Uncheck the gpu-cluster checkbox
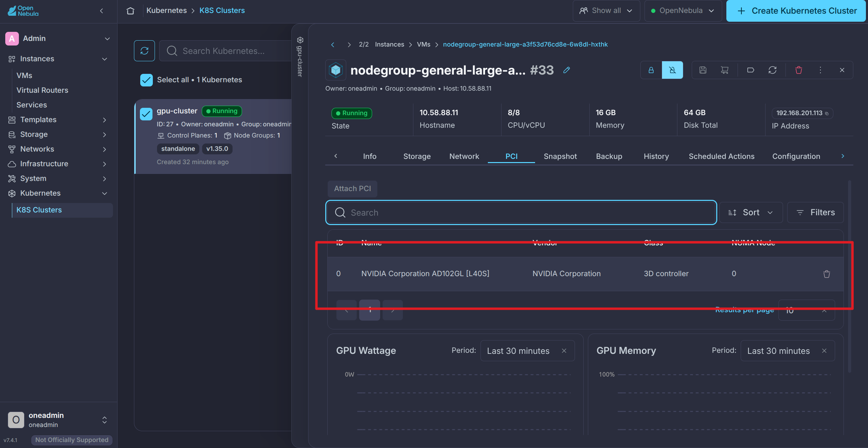This screenshot has width=868, height=448. click(146, 114)
